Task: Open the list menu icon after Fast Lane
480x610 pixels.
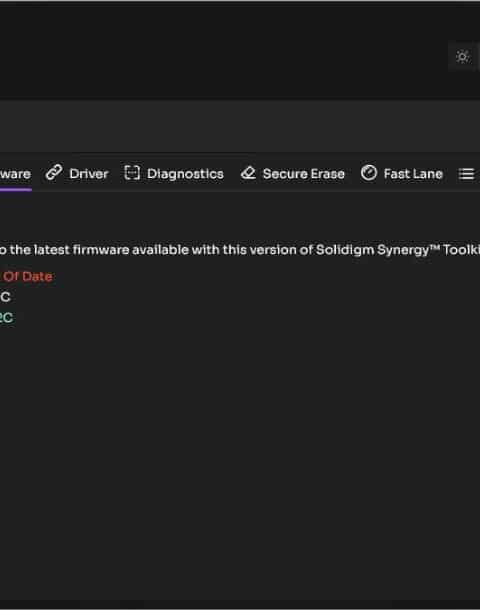Action: coord(466,174)
